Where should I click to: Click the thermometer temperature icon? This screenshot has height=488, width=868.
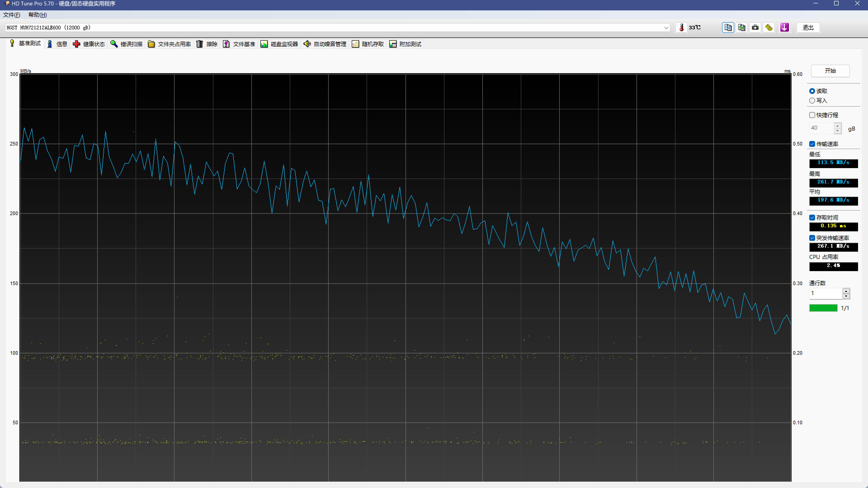coord(681,28)
